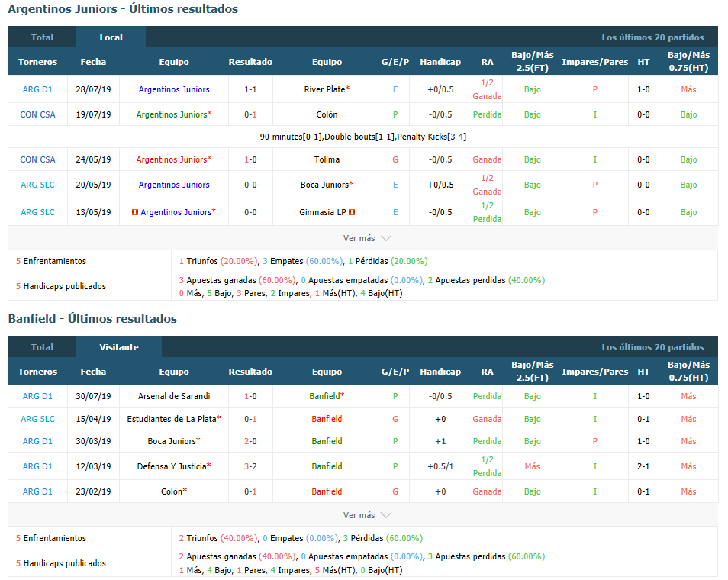Open CON CSA link for 24/05/19 match
The image size is (728, 580).
coord(37,159)
